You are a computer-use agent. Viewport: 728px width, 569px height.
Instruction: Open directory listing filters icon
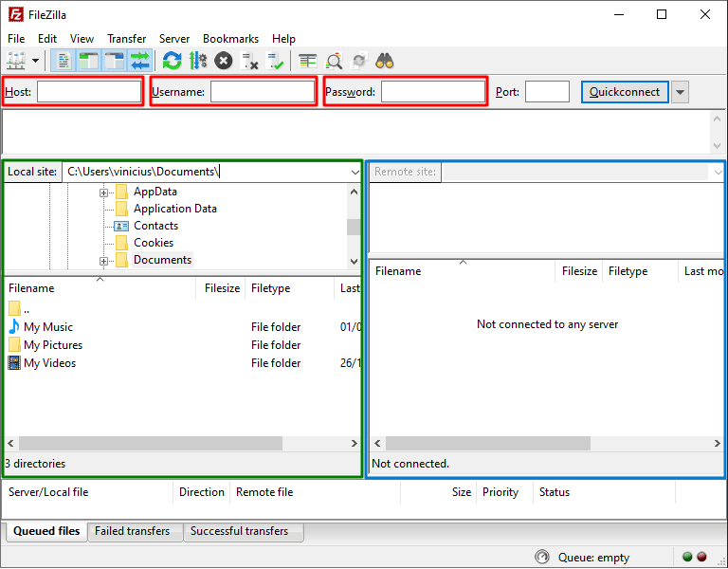307,61
